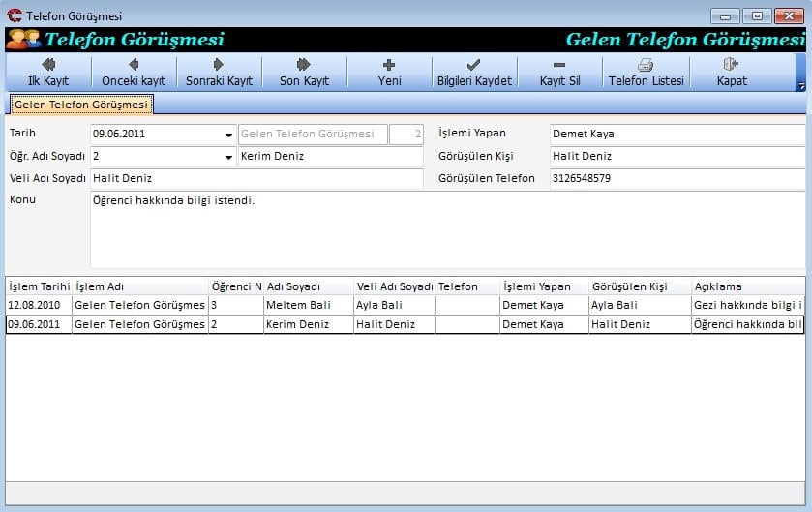Delete the record with Kayıt Sil
The height and width of the screenshot is (512, 812).
pos(559,73)
